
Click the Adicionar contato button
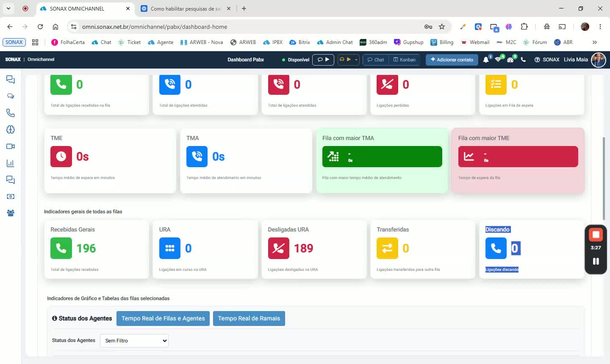452,60
